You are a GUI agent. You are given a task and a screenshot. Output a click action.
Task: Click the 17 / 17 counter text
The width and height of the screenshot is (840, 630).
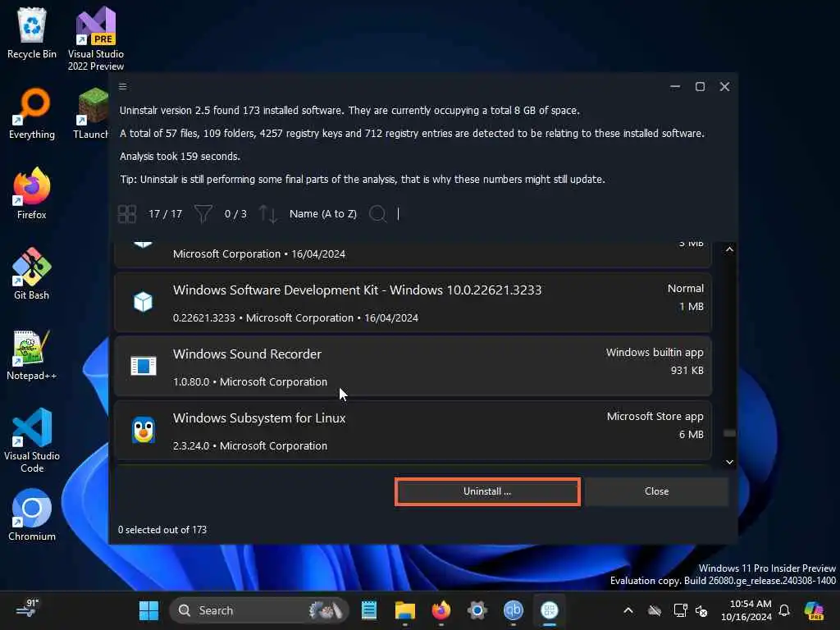[166, 214]
